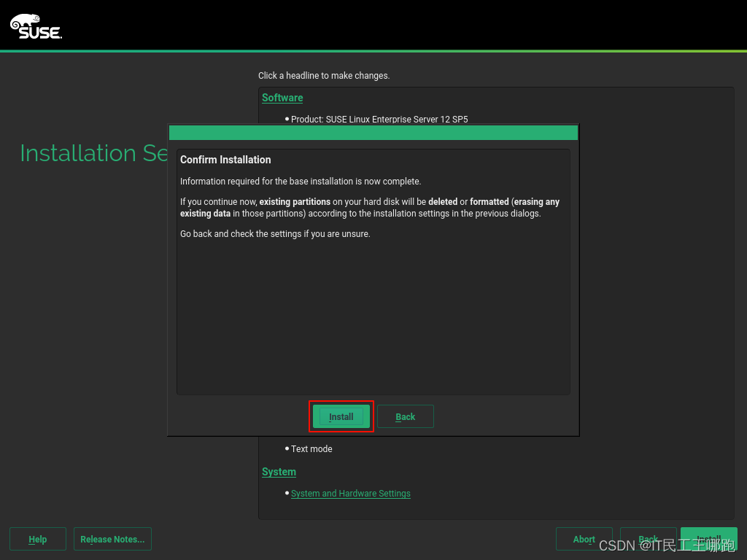The image size is (747, 560).
Task: Open the Help panel
Action: 37,539
